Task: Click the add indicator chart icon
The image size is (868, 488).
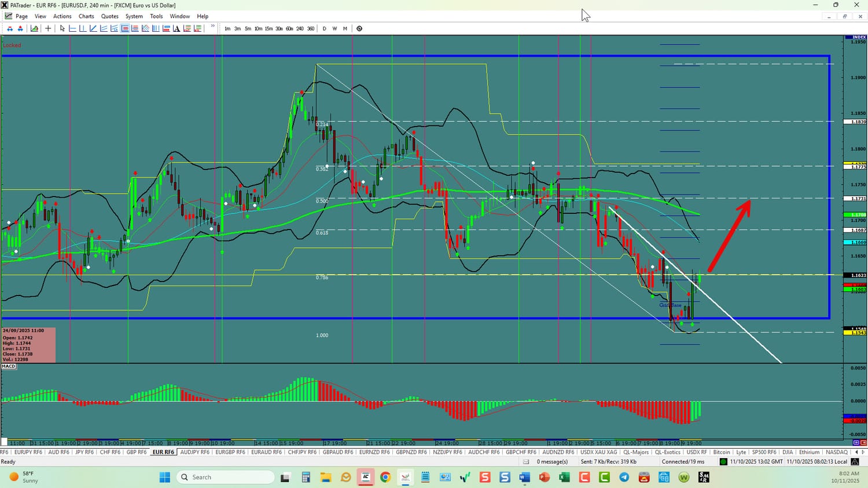Action: (x=34, y=28)
